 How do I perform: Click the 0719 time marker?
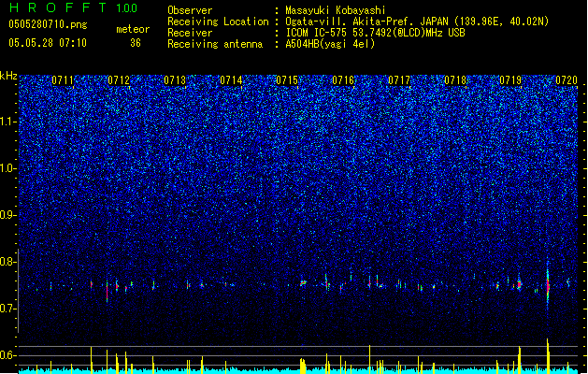[510, 80]
